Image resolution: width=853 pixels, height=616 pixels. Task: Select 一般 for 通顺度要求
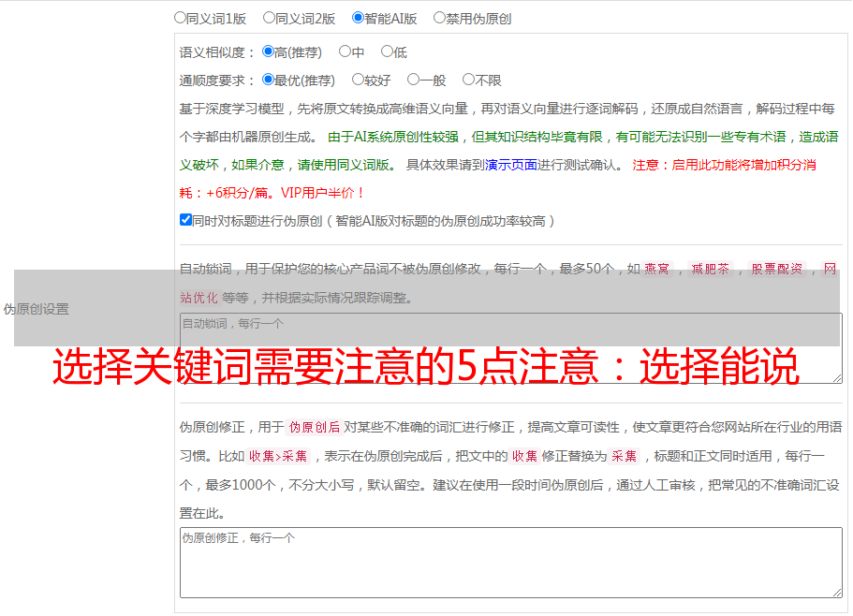(x=413, y=81)
